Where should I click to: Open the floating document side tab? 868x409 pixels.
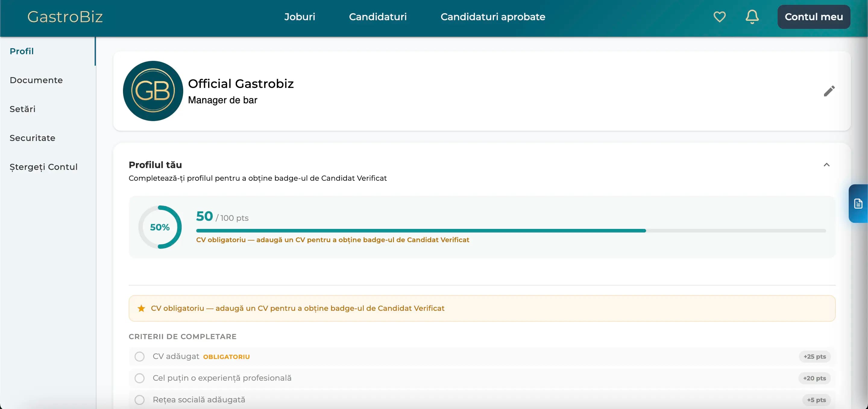coord(858,204)
